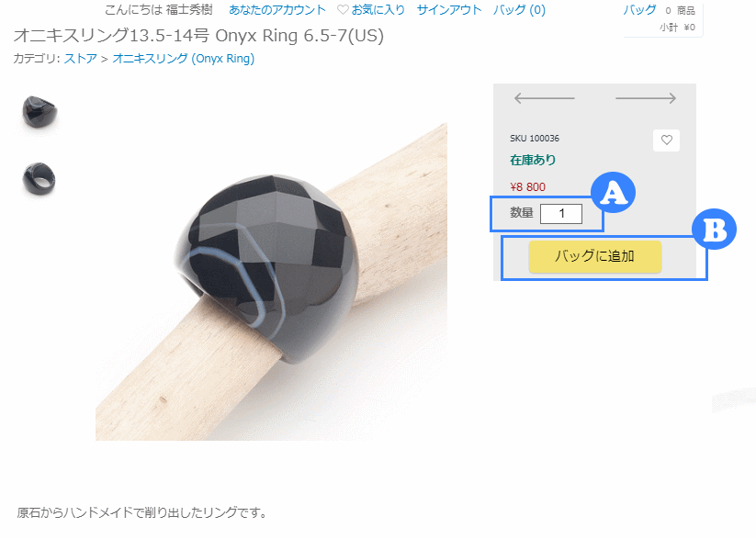Click the ¥8 800 price text
This screenshot has height=539, width=756.
pyautogui.click(x=527, y=187)
